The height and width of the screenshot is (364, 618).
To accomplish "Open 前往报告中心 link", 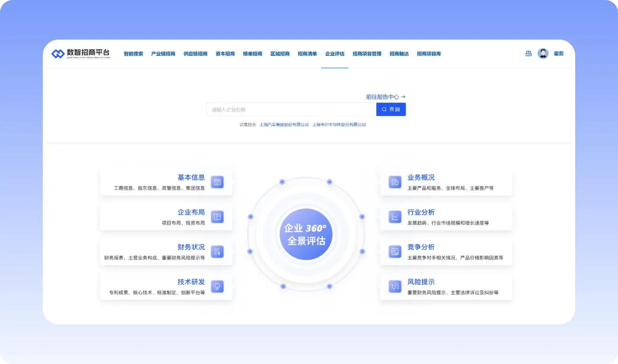I will coord(385,97).
